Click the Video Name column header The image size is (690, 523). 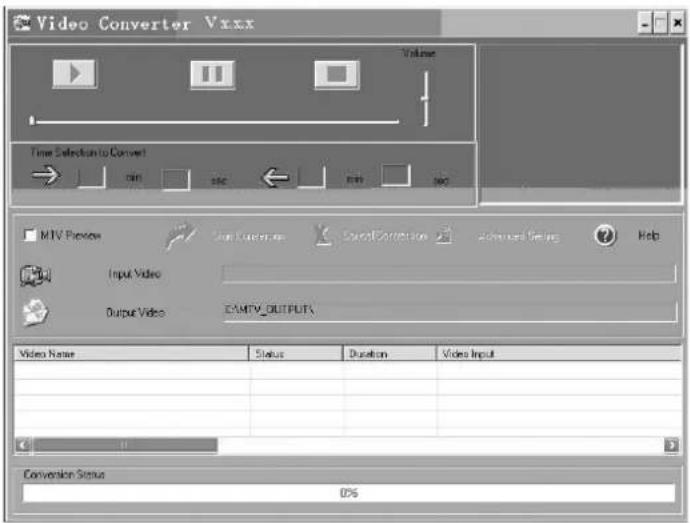[x=131, y=354]
